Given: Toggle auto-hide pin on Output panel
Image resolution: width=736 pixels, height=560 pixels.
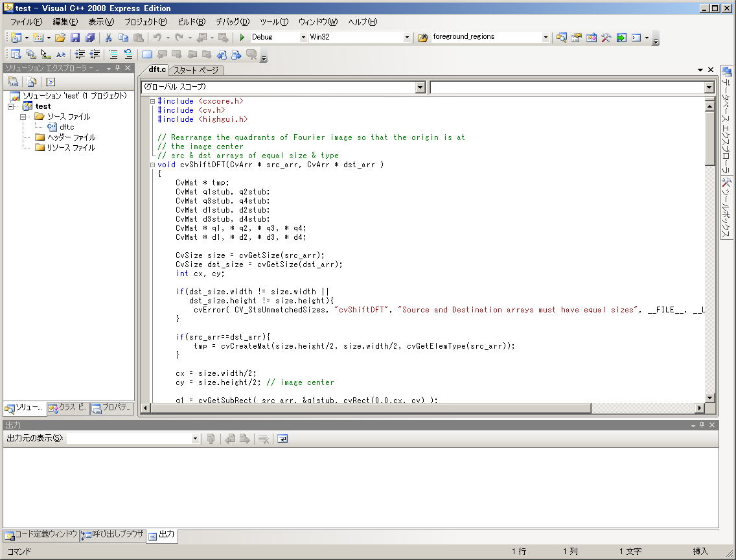Looking at the screenshot, I should click(702, 425).
